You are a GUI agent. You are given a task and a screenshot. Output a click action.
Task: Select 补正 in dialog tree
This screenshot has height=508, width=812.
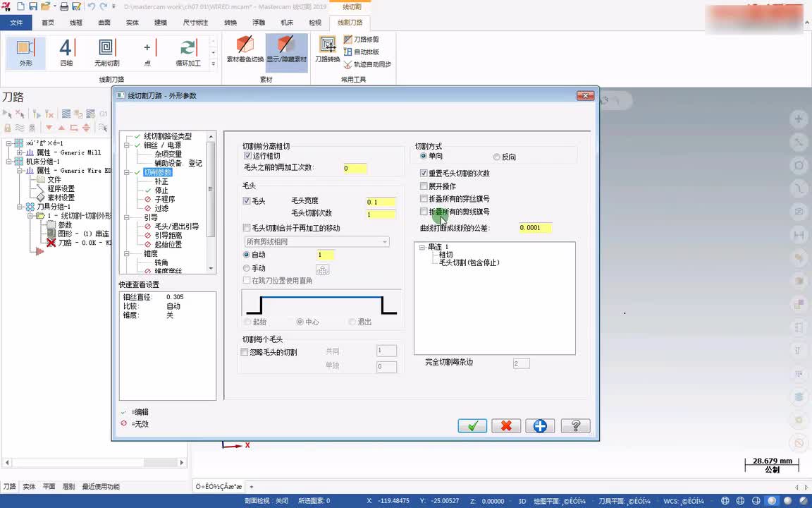pos(161,181)
